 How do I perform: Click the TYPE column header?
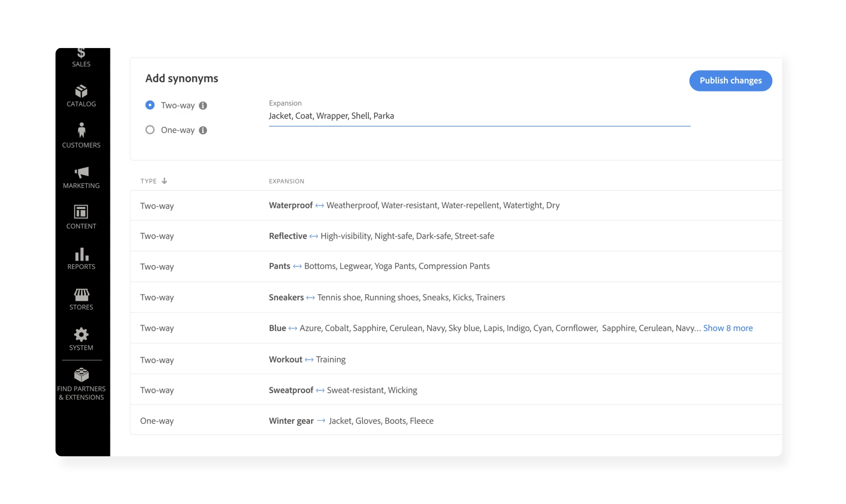click(148, 181)
